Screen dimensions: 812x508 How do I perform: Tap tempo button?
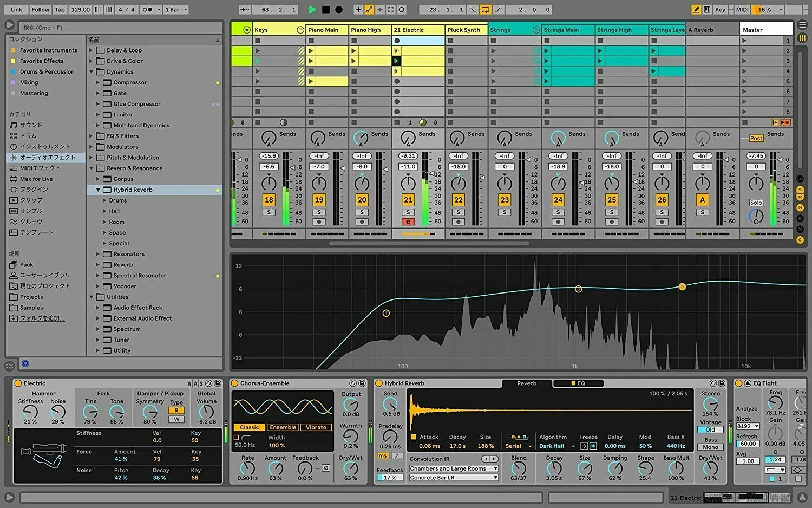click(x=60, y=10)
